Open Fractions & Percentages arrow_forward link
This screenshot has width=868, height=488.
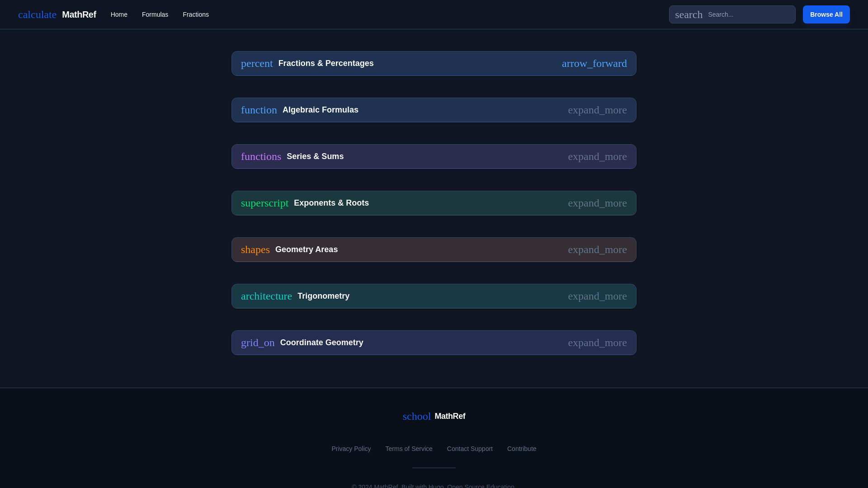point(594,63)
